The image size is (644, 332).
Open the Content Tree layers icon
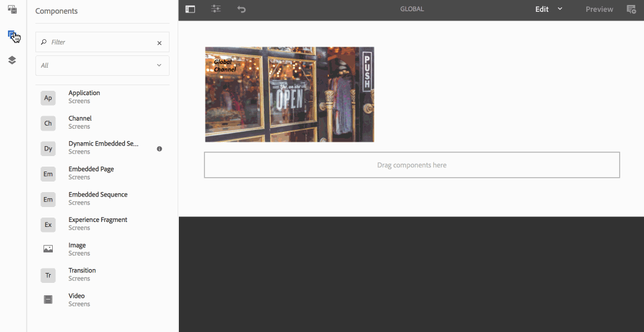(x=12, y=60)
